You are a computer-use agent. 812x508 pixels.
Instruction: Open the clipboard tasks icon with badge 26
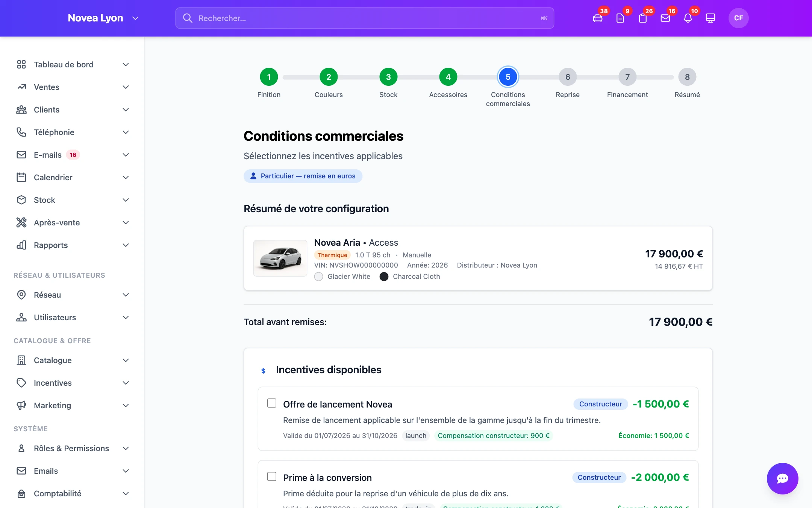(x=643, y=18)
